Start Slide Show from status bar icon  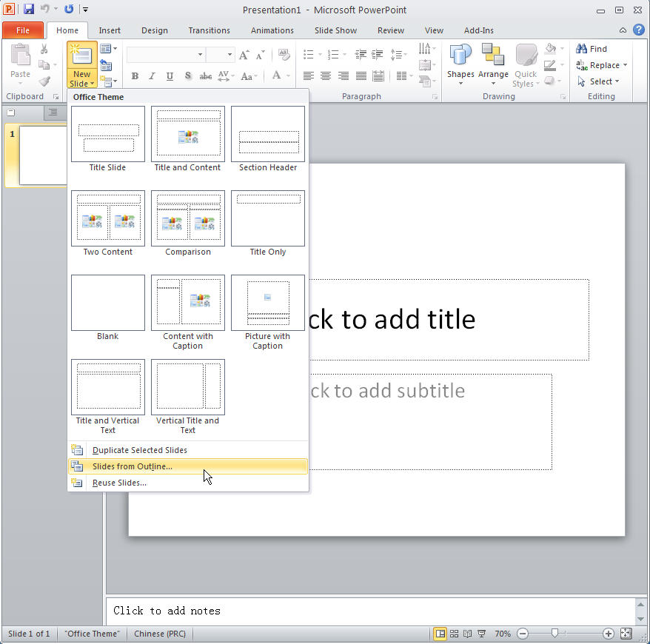pyautogui.click(x=482, y=634)
